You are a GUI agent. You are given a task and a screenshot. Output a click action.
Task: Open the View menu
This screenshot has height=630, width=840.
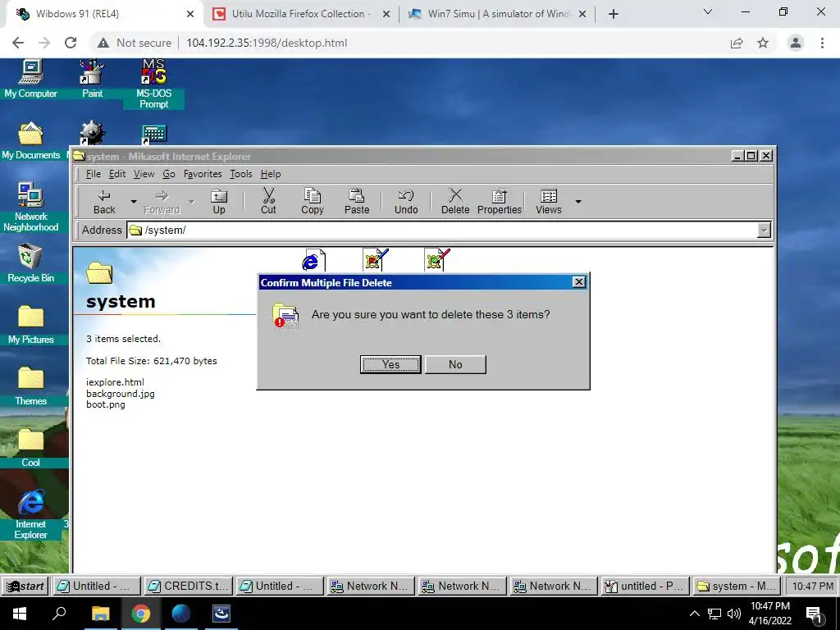[x=144, y=174]
